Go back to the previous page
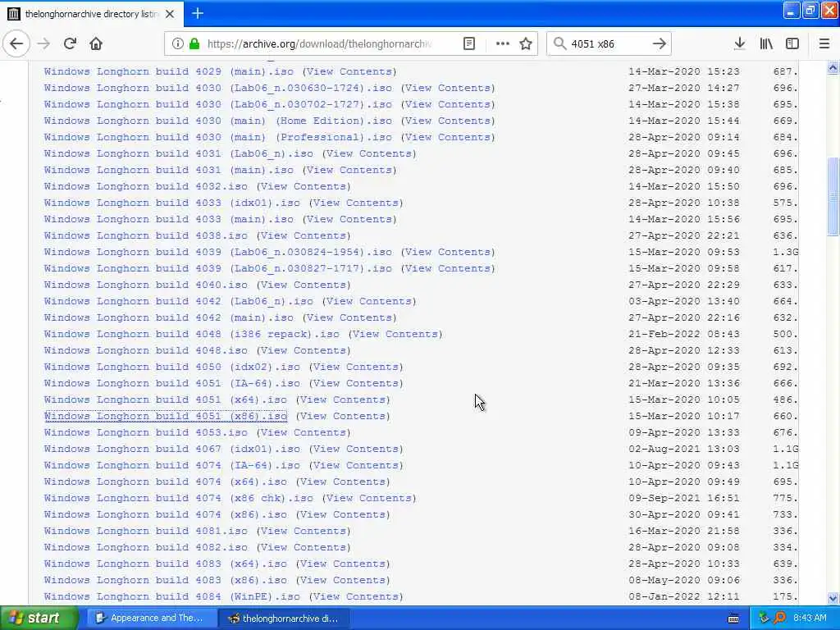 pos(16,43)
